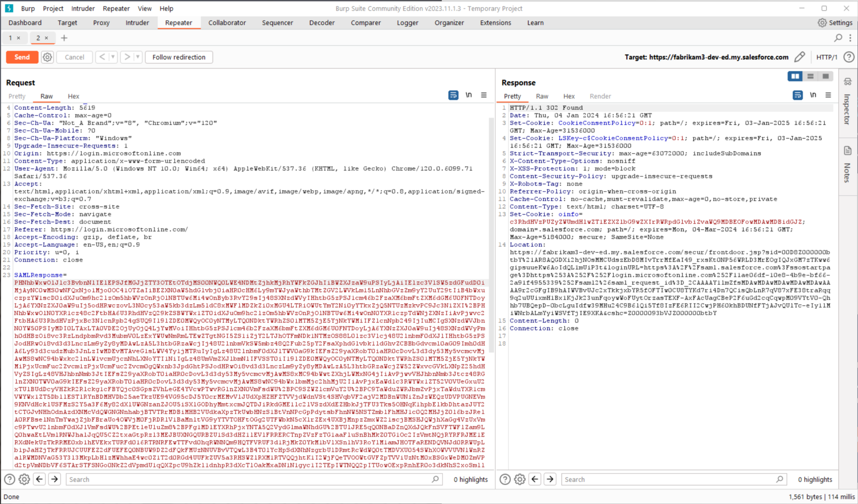Click the Send button
858x504 pixels.
(x=22, y=57)
